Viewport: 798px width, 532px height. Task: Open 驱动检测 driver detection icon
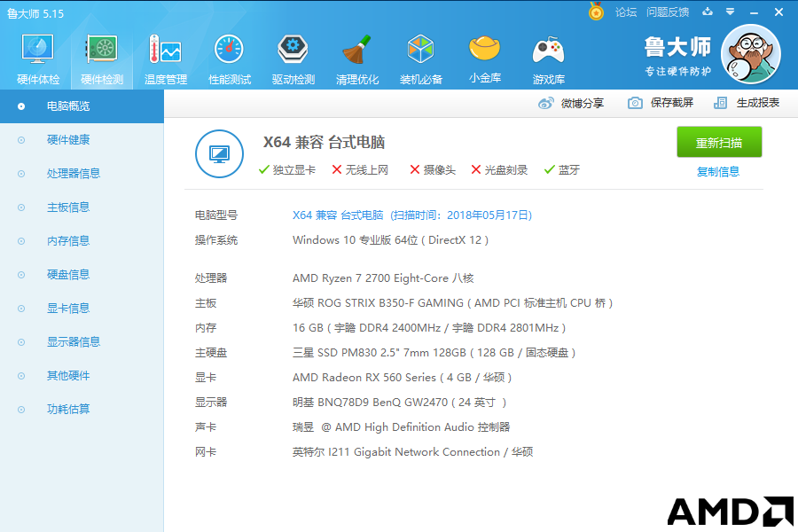pos(293,50)
